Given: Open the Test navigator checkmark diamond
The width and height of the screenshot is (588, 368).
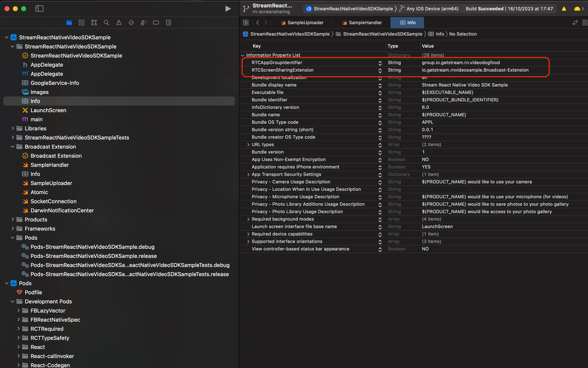Looking at the screenshot, I should [131, 22].
